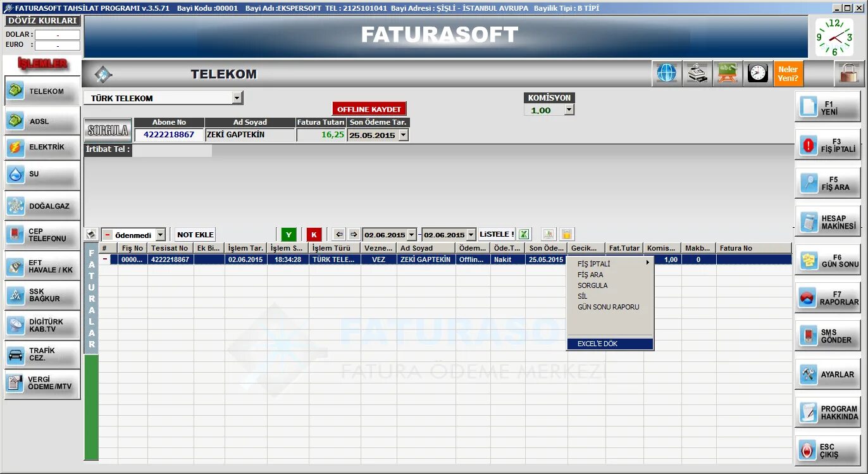
Task: Select ADSL in İşlemler sidebar
Action: 42,121
